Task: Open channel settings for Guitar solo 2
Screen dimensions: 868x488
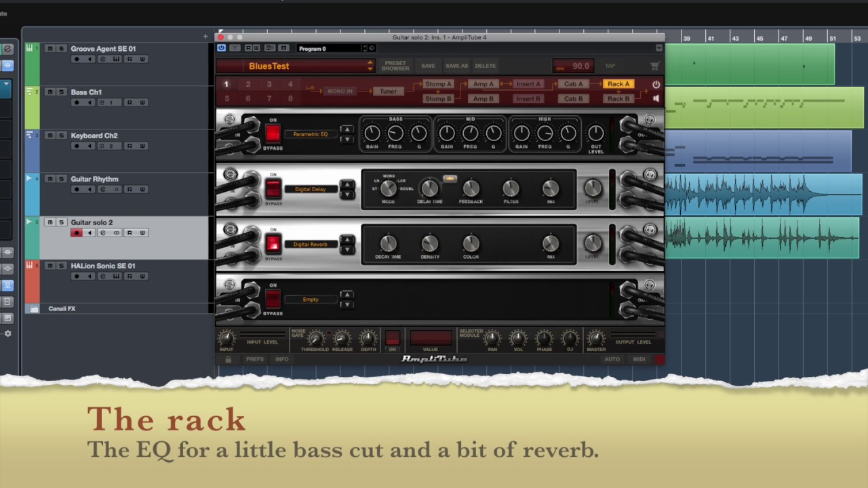Action: [x=103, y=232]
